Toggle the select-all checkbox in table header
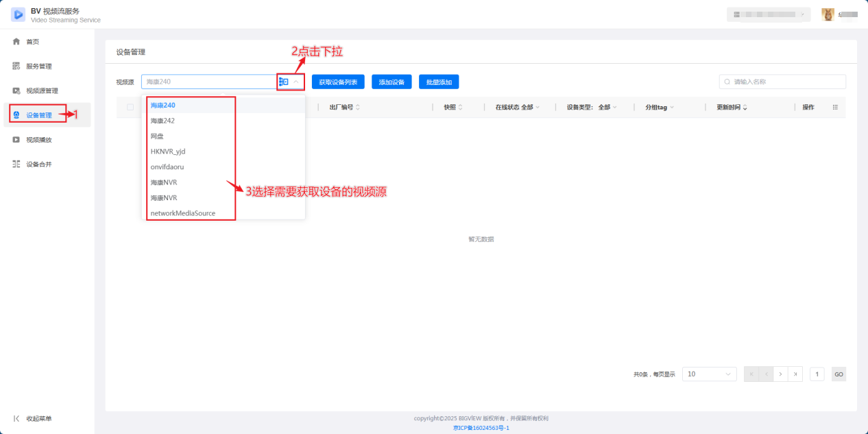Screen dimensions: 868x434 point(130,107)
